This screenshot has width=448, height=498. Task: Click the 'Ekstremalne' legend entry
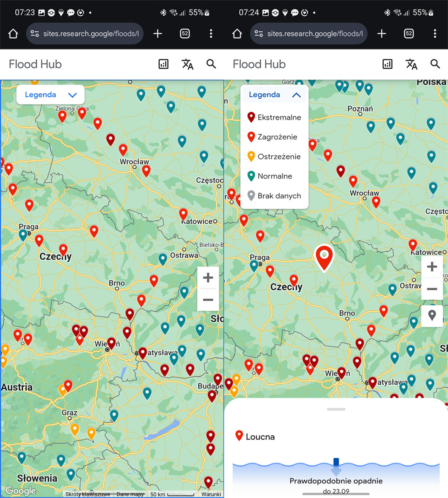click(x=274, y=117)
